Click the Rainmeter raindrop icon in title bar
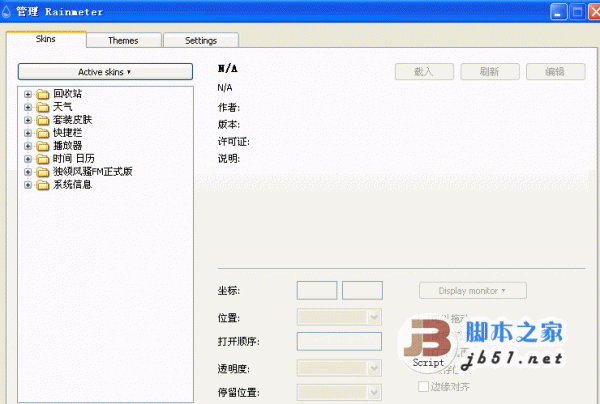 [6, 12]
